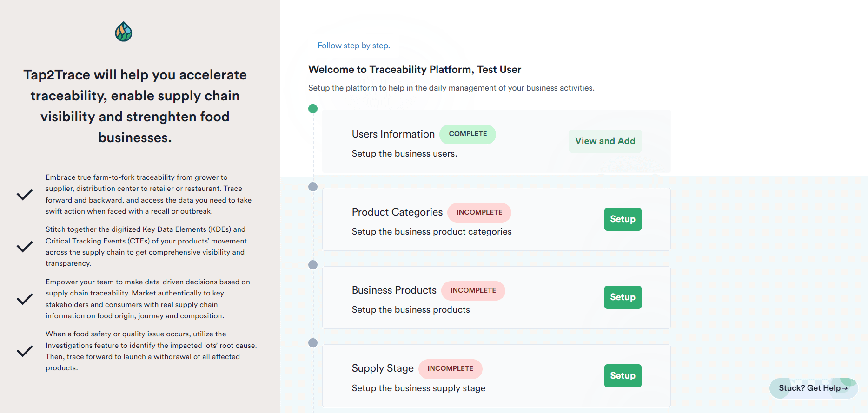Click the Product Categories step dot
This screenshot has height=413, width=868.
pyautogui.click(x=313, y=187)
